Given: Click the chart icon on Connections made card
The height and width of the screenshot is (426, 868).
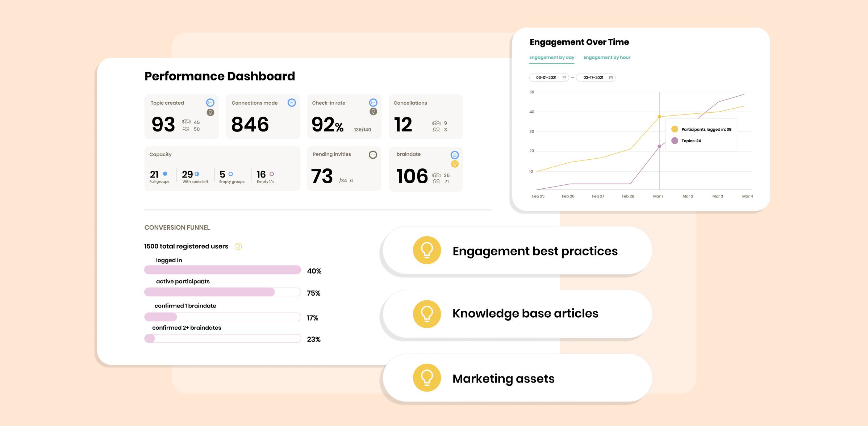Looking at the screenshot, I should [x=292, y=103].
